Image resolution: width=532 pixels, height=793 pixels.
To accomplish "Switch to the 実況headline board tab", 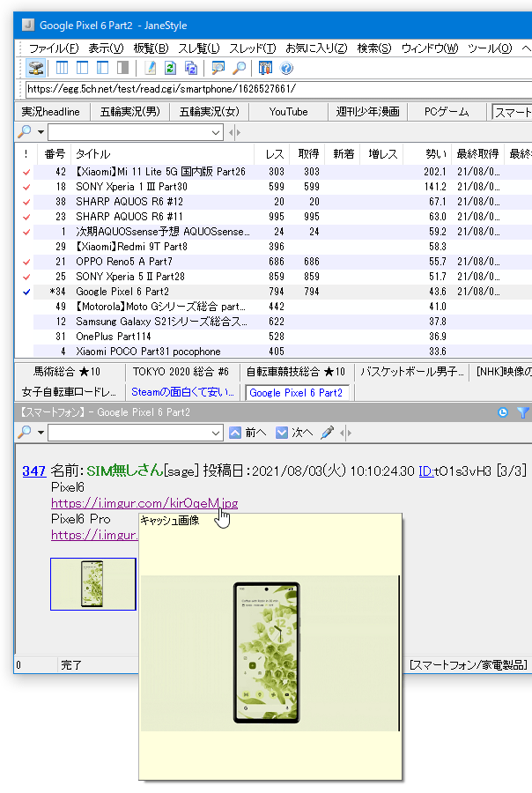I will point(50,112).
